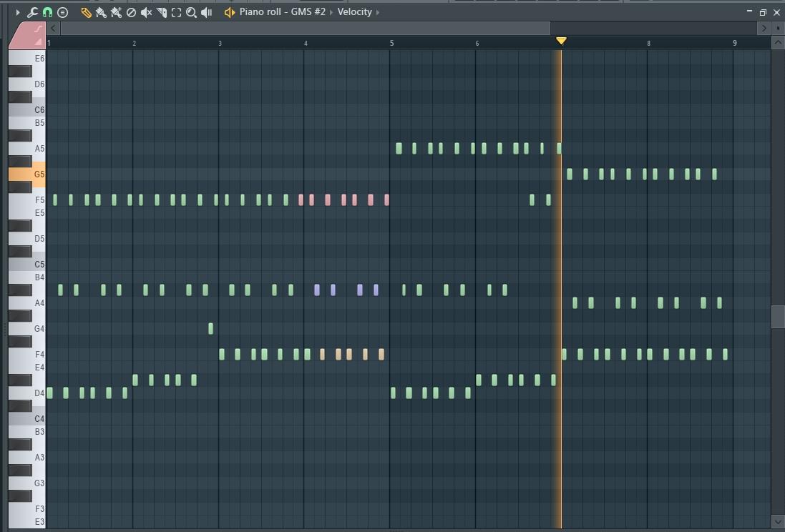The height and width of the screenshot is (532, 785).
Task: Choose the Select marquee tool
Action: tap(176, 12)
